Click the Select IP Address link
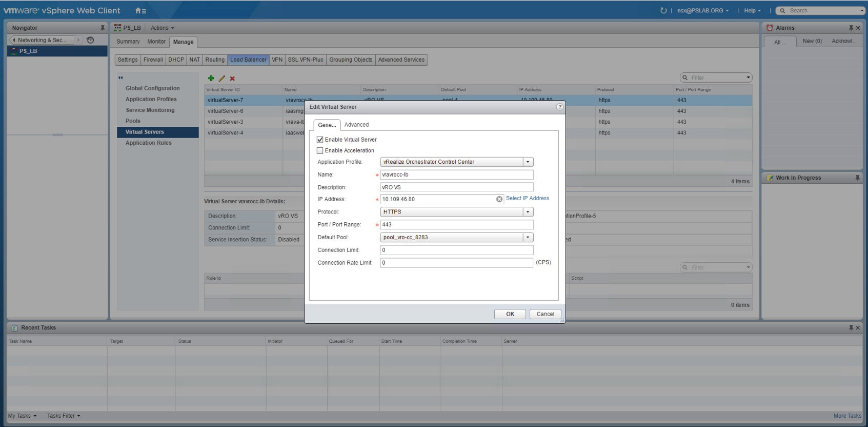 (528, 198)
